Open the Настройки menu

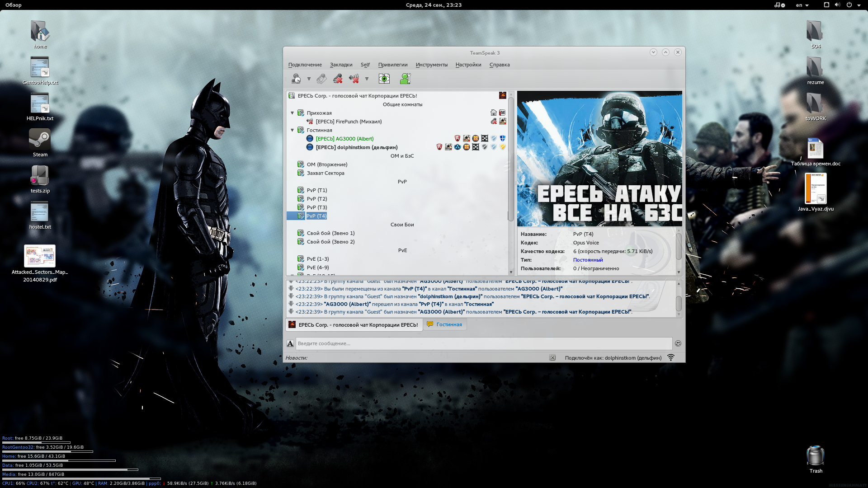point(468,65)
